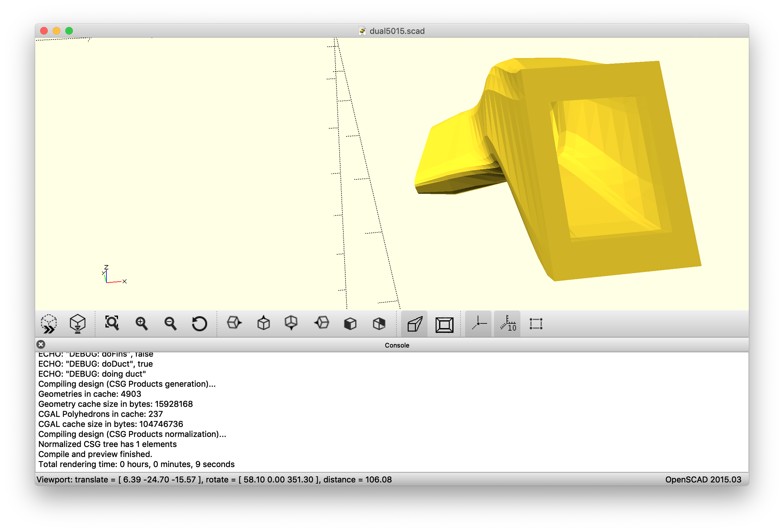Viewport: 784px width, 532px height.
Task: Toggle Show Edges button
Action: [536, 324]
